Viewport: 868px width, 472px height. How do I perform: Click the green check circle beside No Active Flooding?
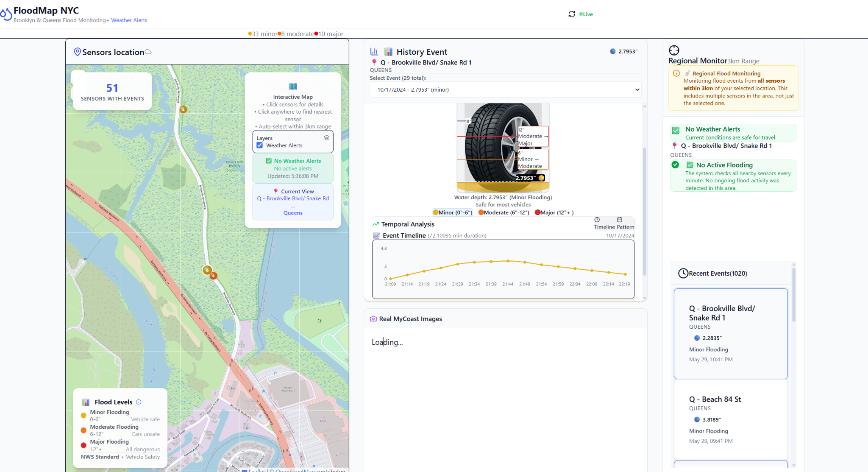[x=675, y=165]
